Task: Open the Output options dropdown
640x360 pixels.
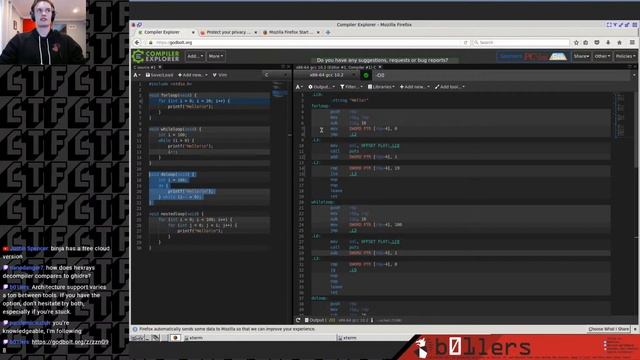Action: pos(321,87)
